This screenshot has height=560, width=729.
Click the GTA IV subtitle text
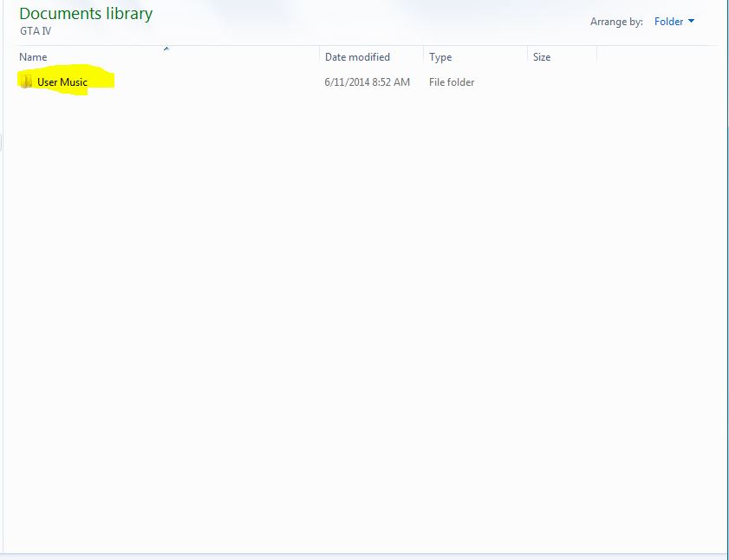point(36,31)
